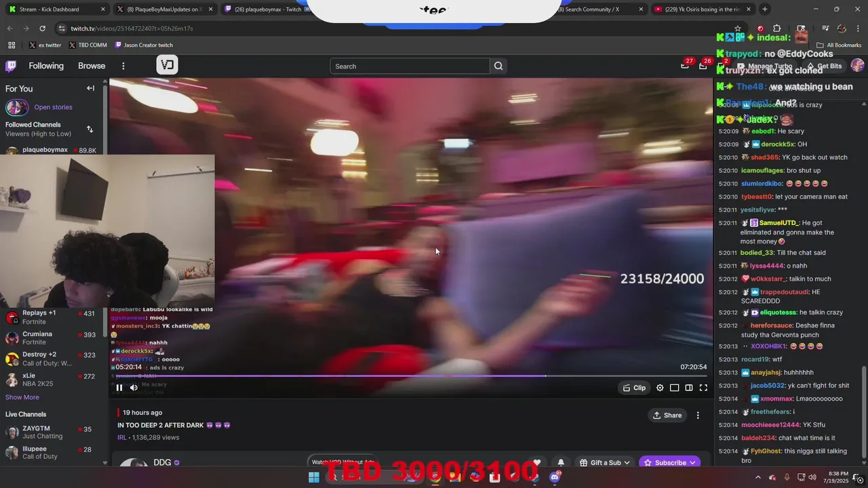Collapse the For You sidebar

click(x=90, y=88)
